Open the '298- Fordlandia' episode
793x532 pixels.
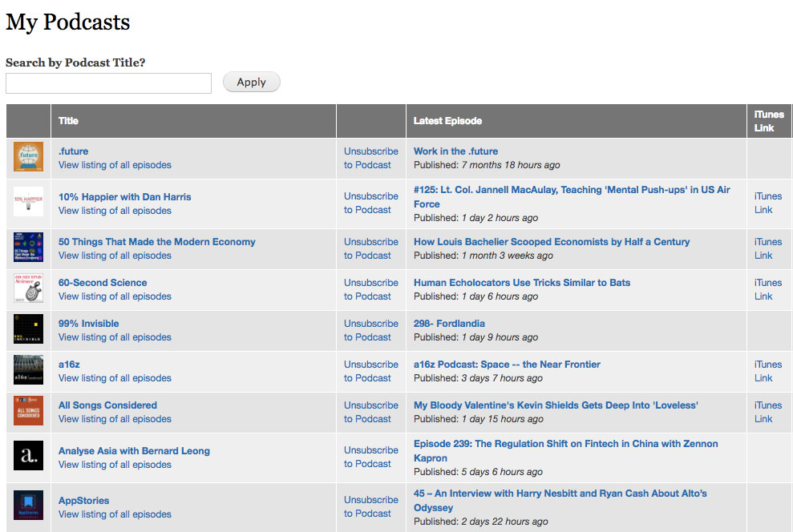[x=449, y=324]
